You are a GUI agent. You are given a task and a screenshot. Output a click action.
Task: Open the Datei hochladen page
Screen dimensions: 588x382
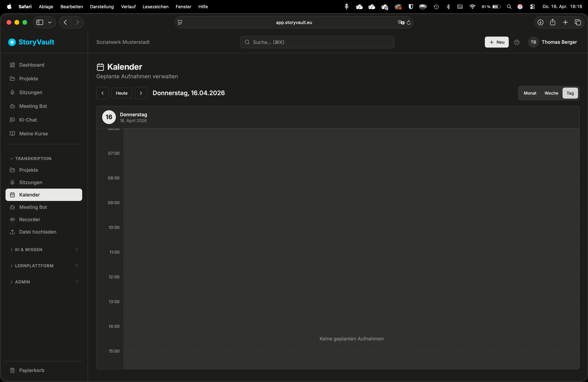44,232
